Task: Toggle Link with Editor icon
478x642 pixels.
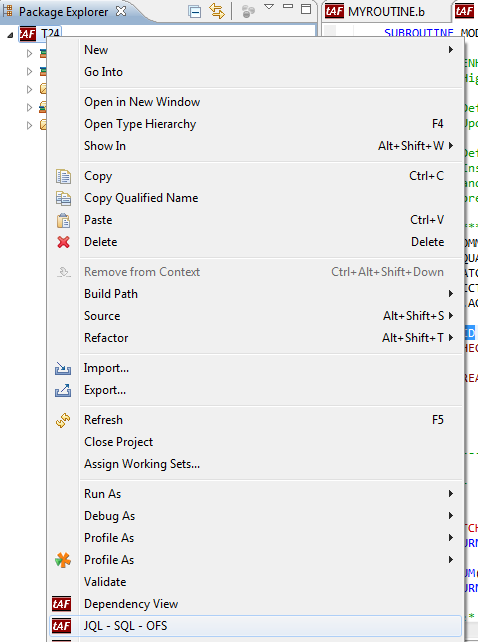Action: [217, 11]
